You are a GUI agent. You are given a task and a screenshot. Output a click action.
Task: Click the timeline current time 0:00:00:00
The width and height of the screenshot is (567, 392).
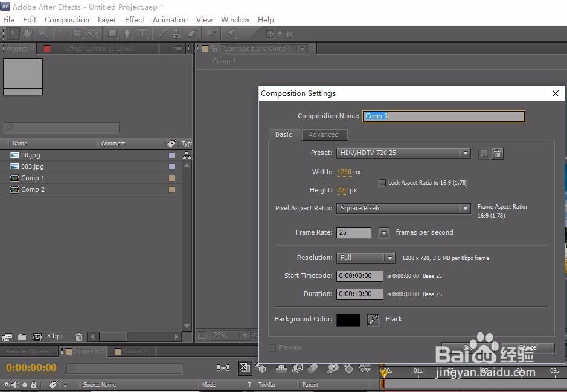pos(31,368)
